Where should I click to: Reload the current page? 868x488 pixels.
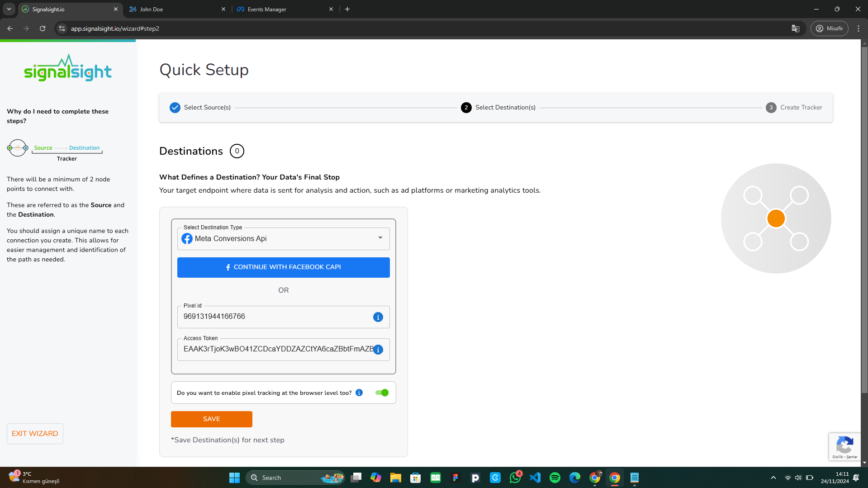(43, 28)
